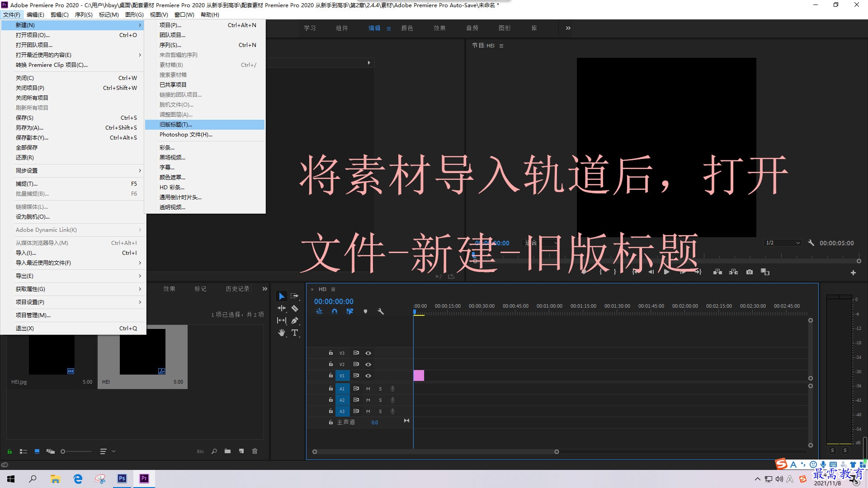Toggle linked selection in the timeline
The height and width of the screenshot is (488, 868).
click(349, 311)
